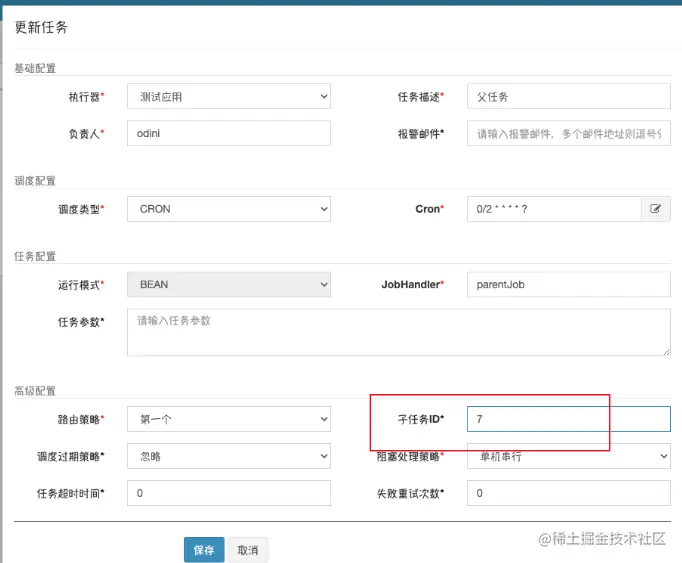Open the Cron expression editor icon
The width and height of the screenshot is (682, 563).
point(655,209)
